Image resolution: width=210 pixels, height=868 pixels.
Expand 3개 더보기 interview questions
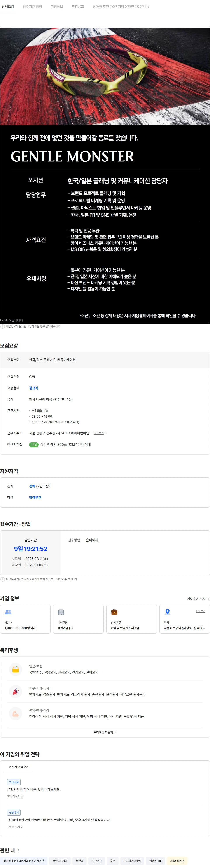pyautogui.click(x=15, y=796)
